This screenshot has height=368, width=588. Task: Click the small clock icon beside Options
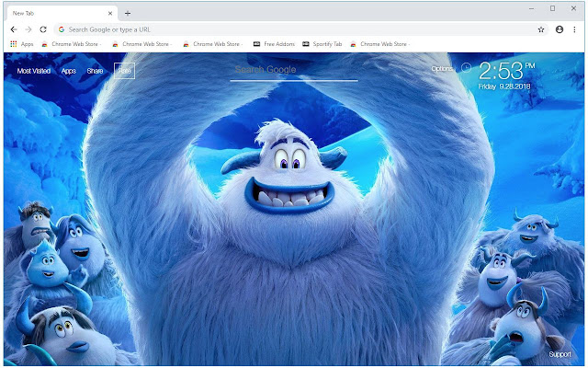click(x=466, y=67)
